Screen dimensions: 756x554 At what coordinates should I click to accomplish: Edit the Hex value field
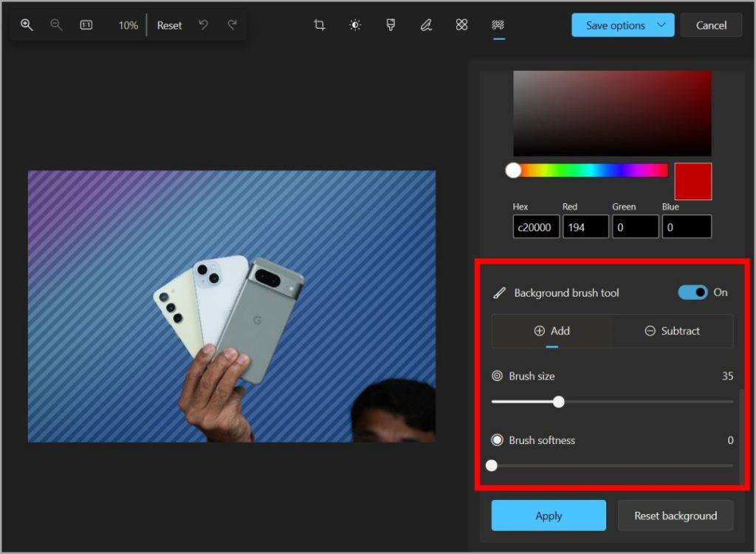click(536, 227)
